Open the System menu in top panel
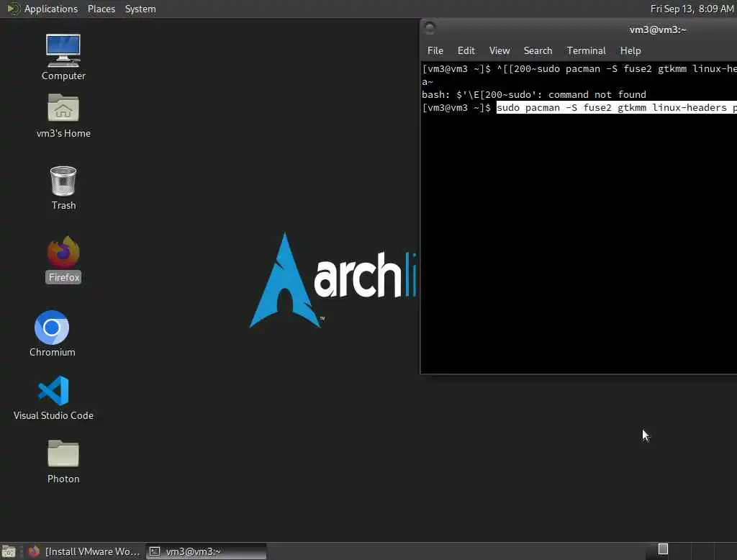Viewport: 737px width, 560px height. point(140,9)
